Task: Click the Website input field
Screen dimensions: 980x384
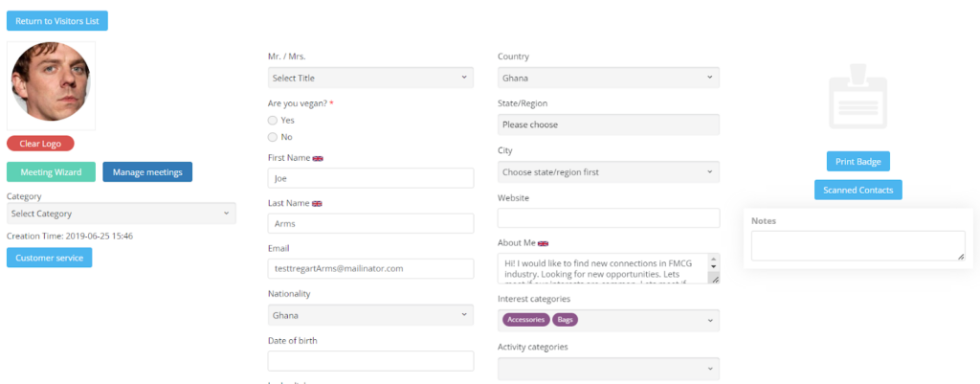Action: click(x=608, y=218)
